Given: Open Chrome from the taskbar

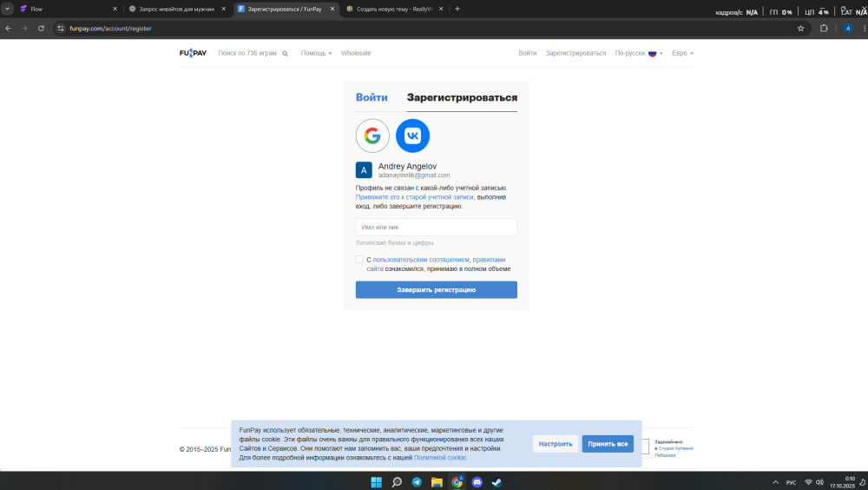Looking at the screenshot, I should [457, 482].
